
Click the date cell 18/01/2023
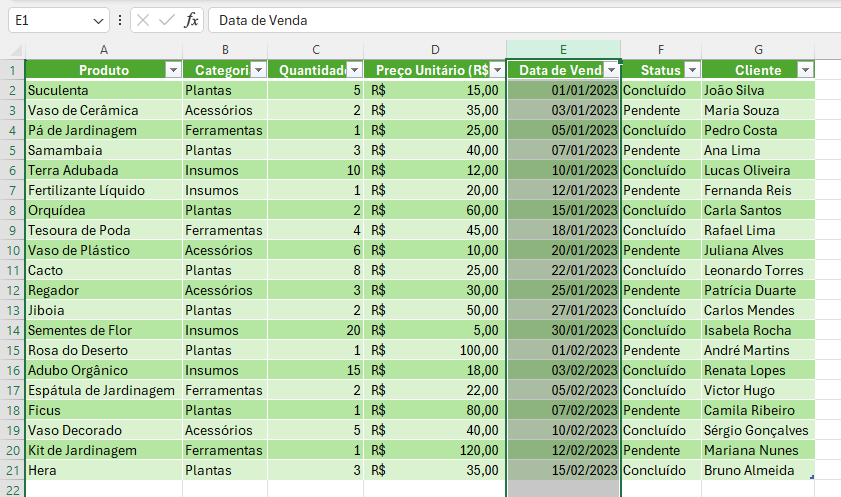click(563, 231)
